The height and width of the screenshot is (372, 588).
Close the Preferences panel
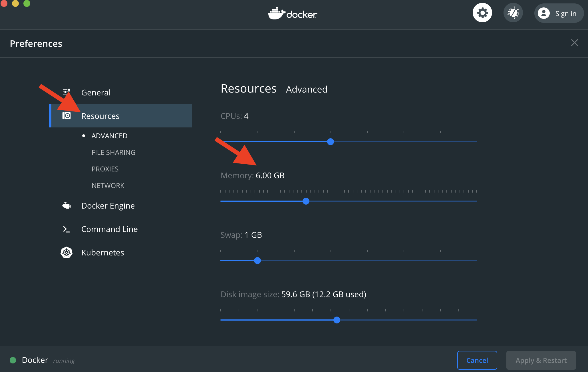pyautogui.click(x=574, y=43)
